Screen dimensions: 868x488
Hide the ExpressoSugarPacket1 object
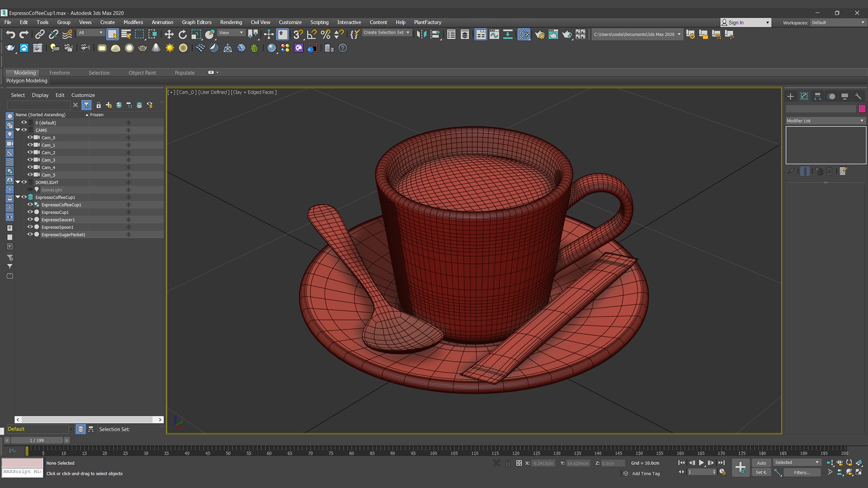click(30, 235)
